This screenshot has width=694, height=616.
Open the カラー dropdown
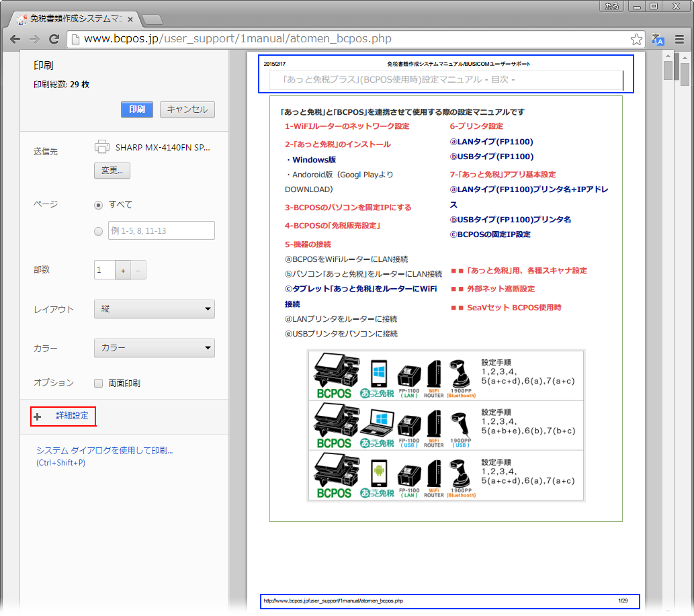(154, 348)
